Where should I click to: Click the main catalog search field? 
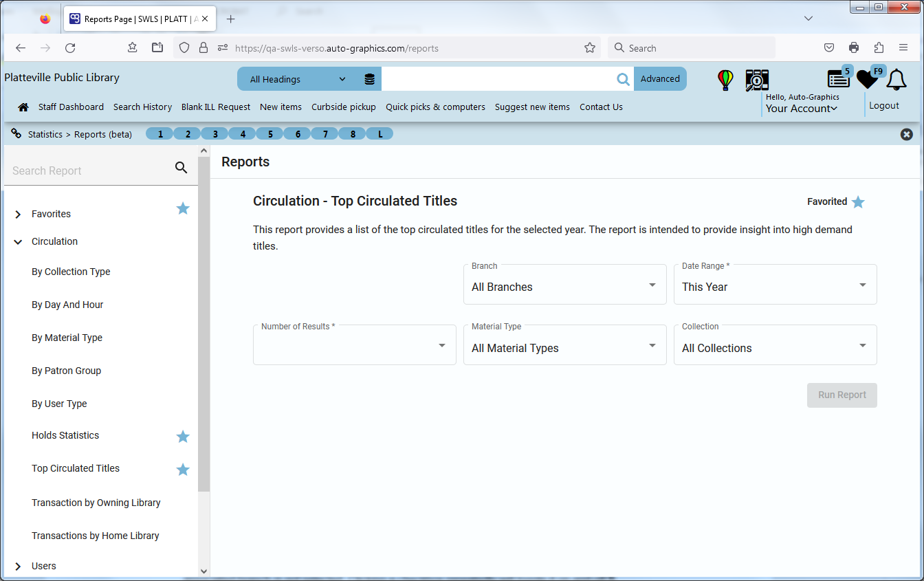coord(498,79)
